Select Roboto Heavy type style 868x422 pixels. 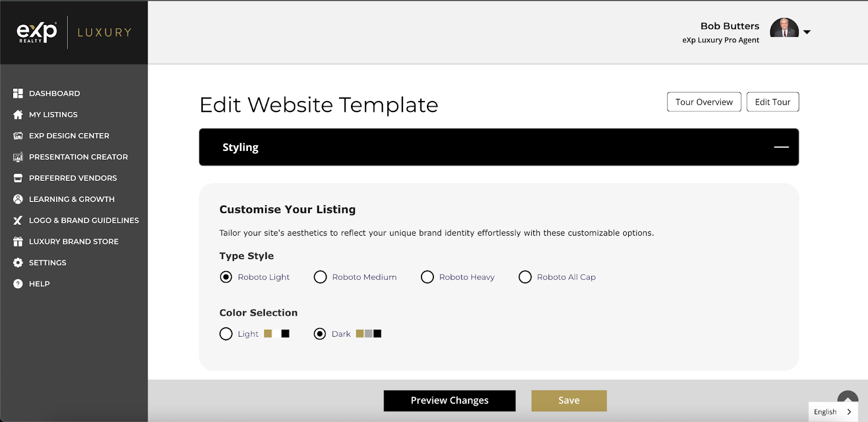[427, 277]
